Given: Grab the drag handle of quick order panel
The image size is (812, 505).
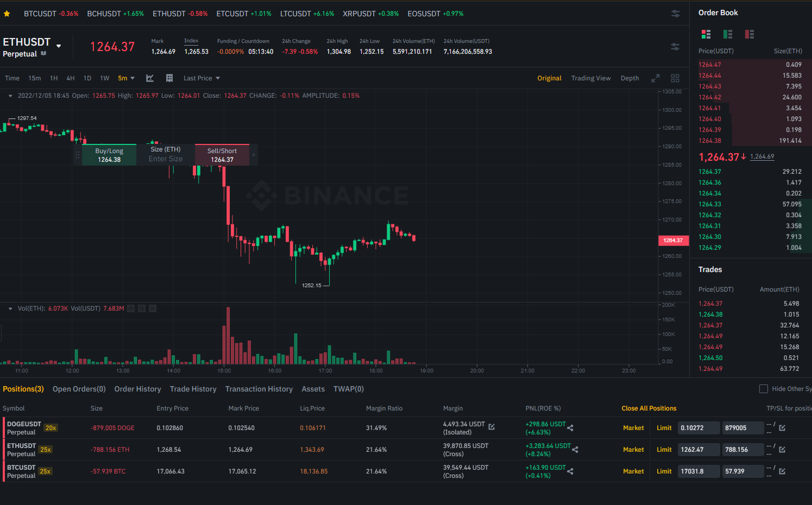Looking at the screenshot, I should click(x=78, y=155).
